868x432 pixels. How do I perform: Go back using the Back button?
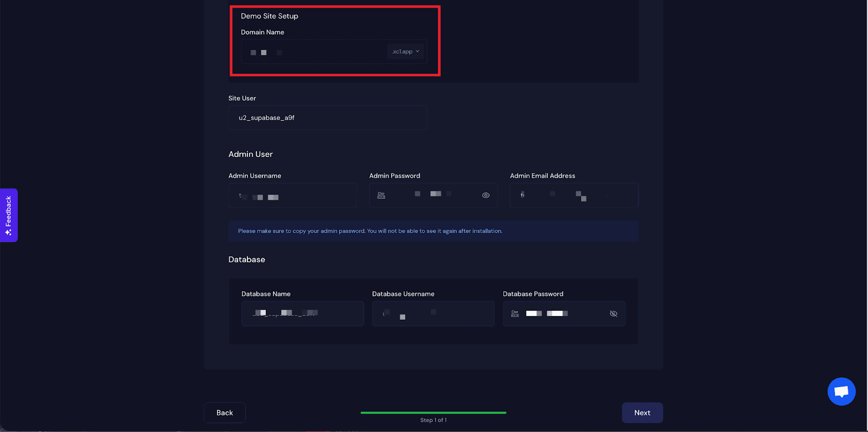(x=225, y=413)
